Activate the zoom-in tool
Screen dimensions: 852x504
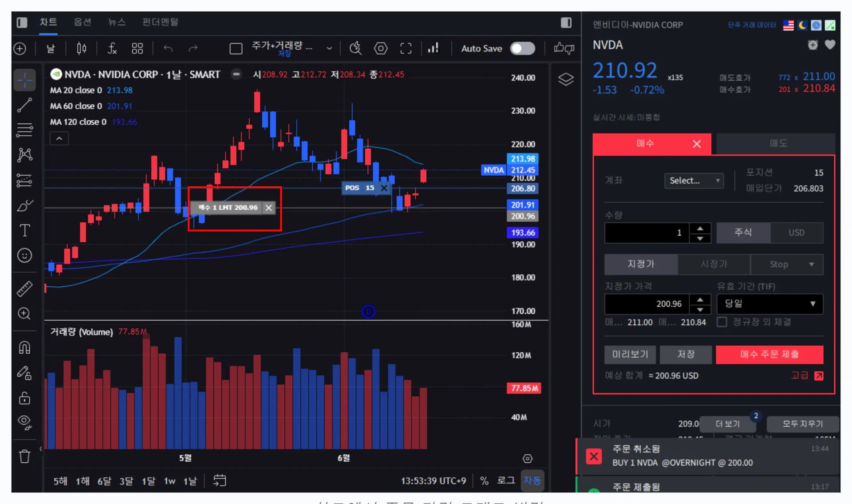coord(25,314)
